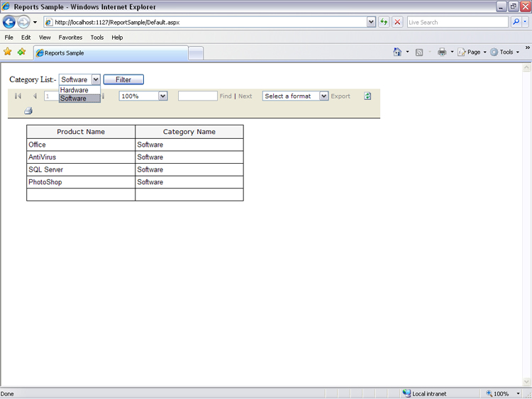Click the RSS Feeds icon
The height and width of the screenshot is (399, 532).
(x=419, y=52)
